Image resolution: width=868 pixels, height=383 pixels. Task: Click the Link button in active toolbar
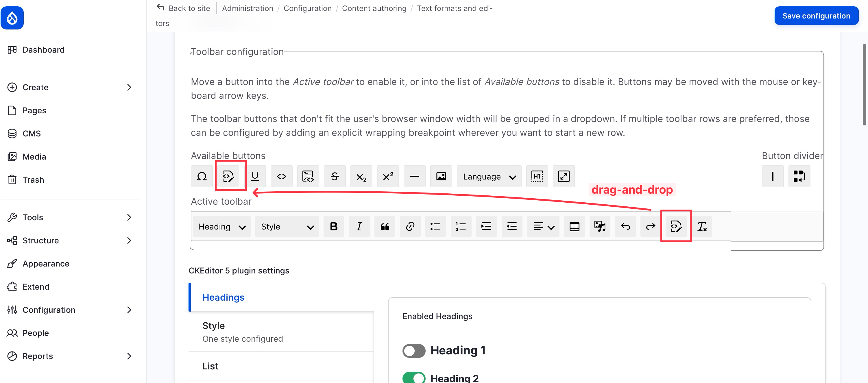point(410,226)
